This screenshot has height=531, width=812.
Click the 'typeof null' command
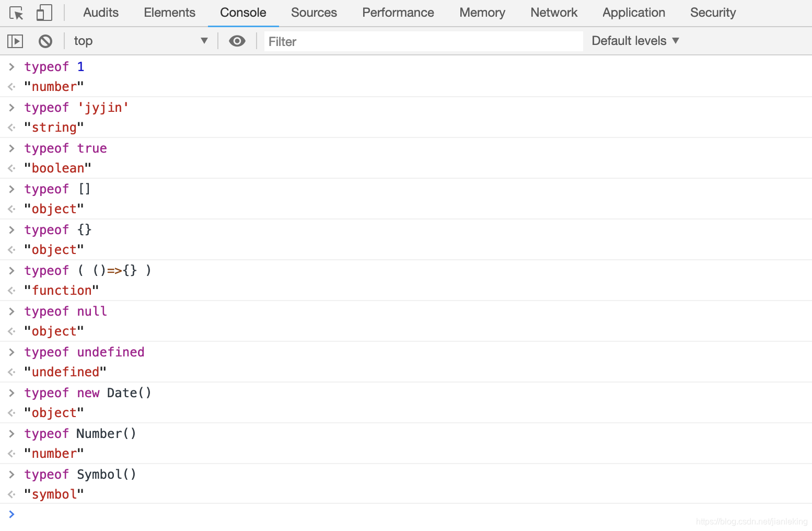coord(66,311)
